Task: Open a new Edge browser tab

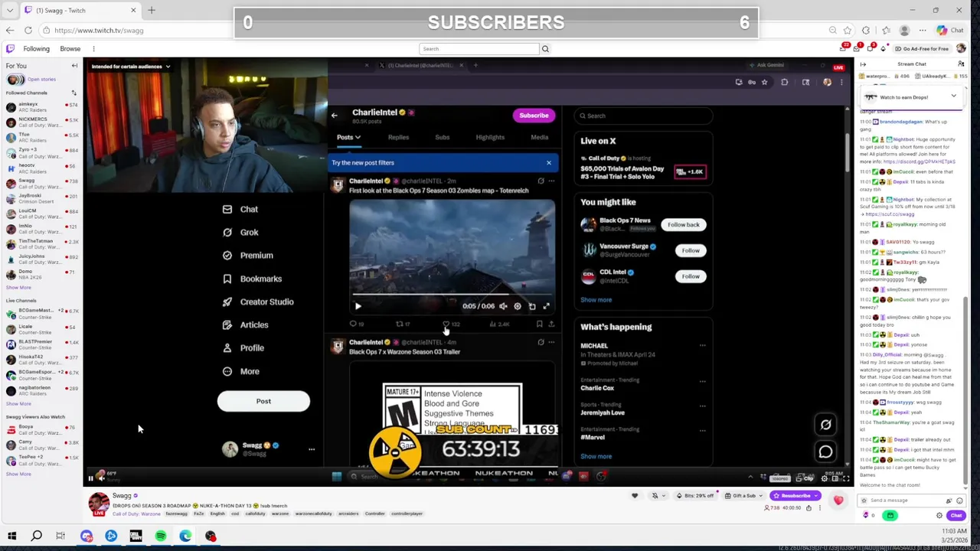Action: [152, 11]
